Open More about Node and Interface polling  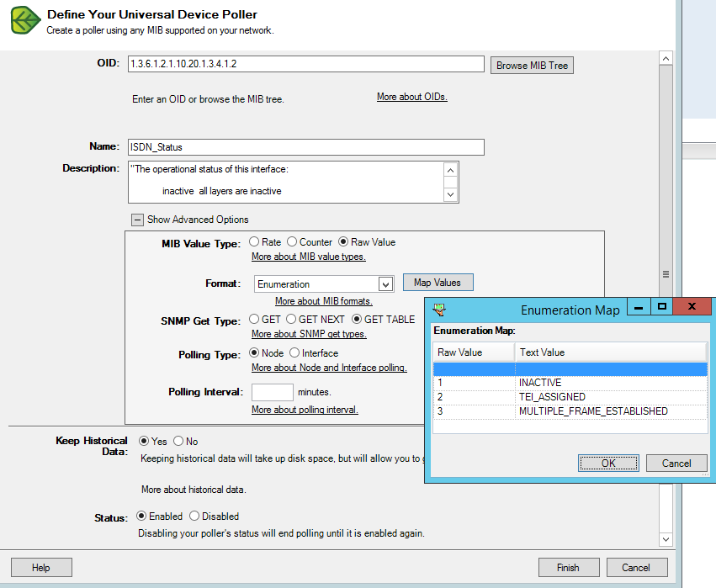329,368
